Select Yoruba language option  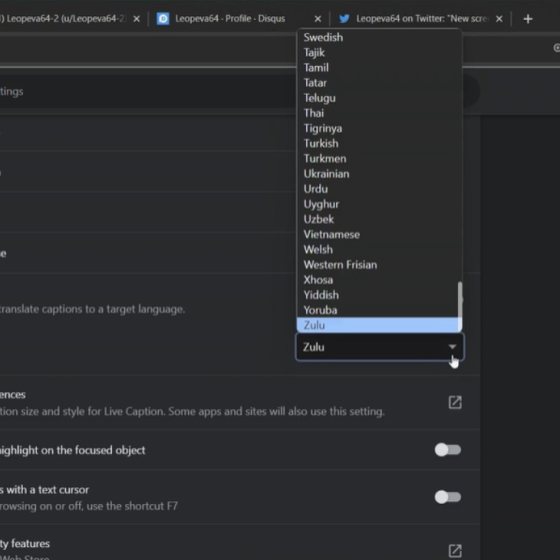click(x=378, y=310)
